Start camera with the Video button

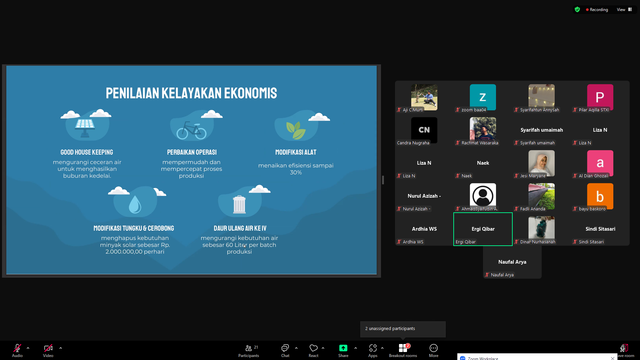tap(48, 350)
